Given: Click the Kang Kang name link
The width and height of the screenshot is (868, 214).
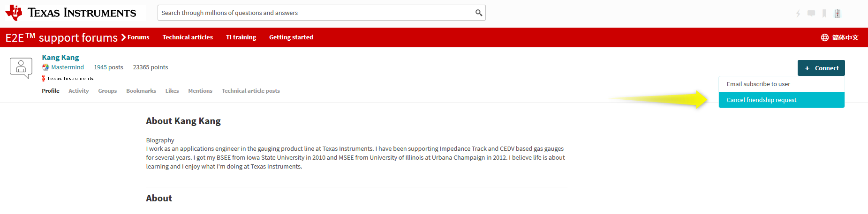Looking at the screenshot, I should pyautogui.click(x=60, y=57).
